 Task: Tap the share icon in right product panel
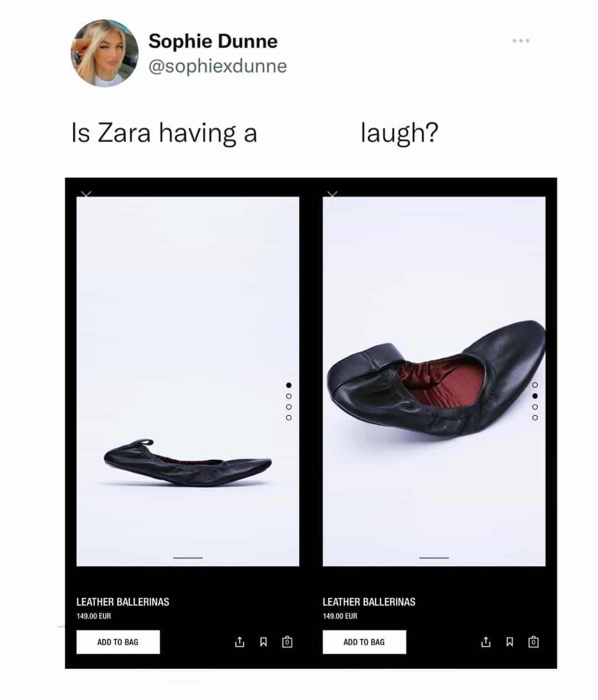(x=486, y=642)
